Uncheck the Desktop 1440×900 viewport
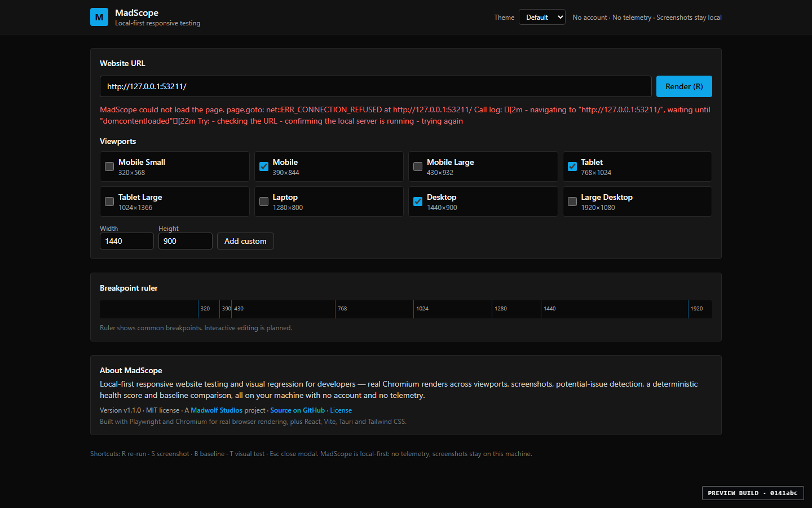Viewport: 812px width, 508px height. [x=418, y=202]
